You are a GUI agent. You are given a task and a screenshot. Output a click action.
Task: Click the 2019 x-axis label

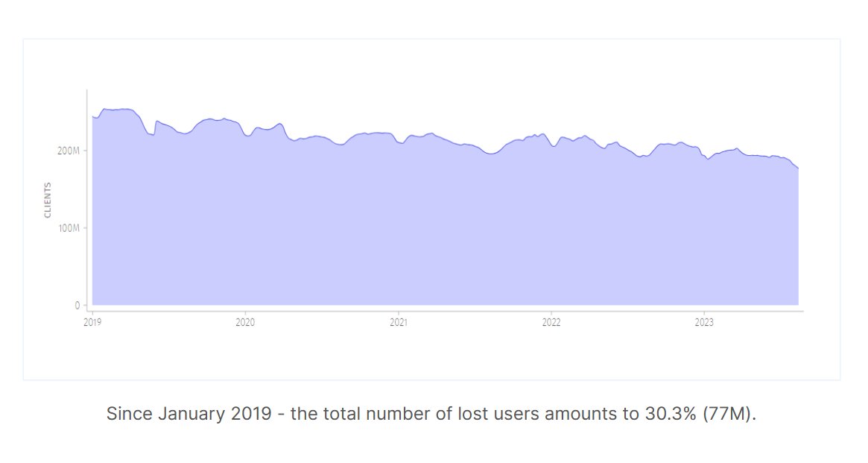click(92, 323)
